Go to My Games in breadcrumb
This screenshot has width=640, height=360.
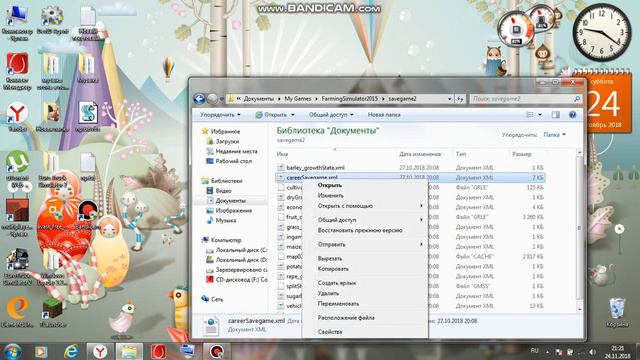298,99
